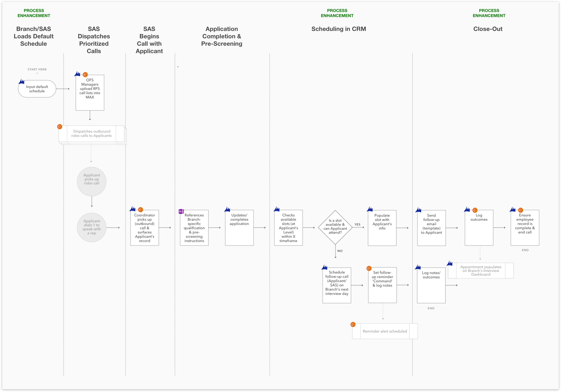Image resolution: width=561 pixels, height=392 pixels.
Task: Click blue Dynamics icon on Input default schedule
Action: click(x=21, y=82)
